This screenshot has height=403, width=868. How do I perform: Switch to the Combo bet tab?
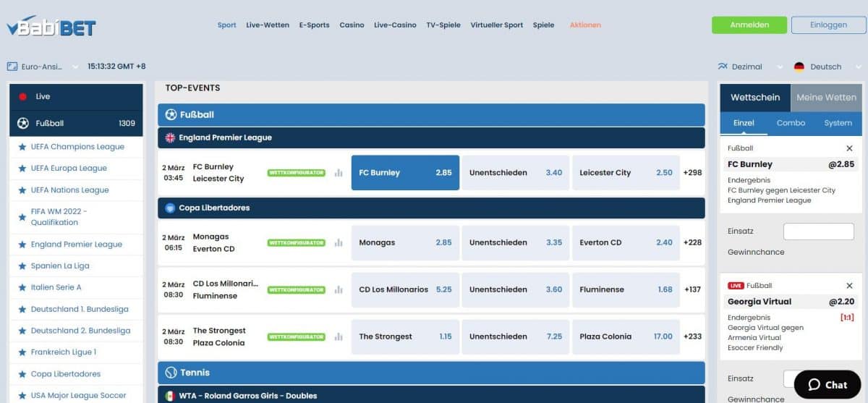[791, 123]
